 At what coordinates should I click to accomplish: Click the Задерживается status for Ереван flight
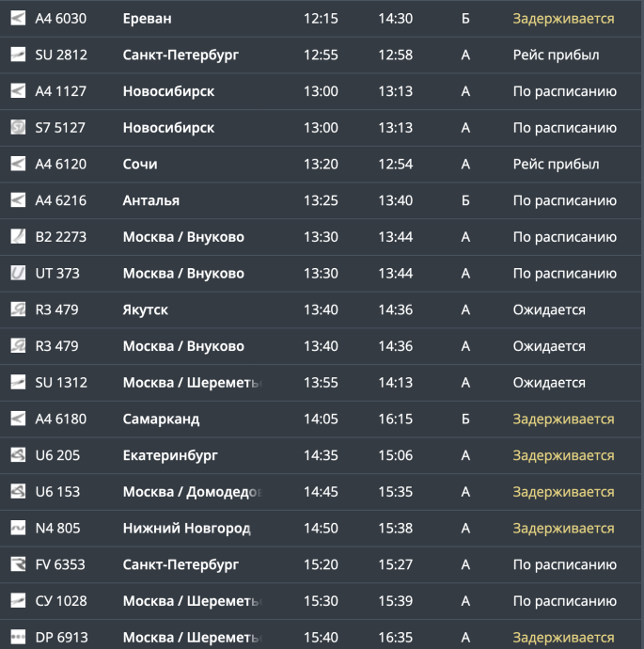point(563,19)
